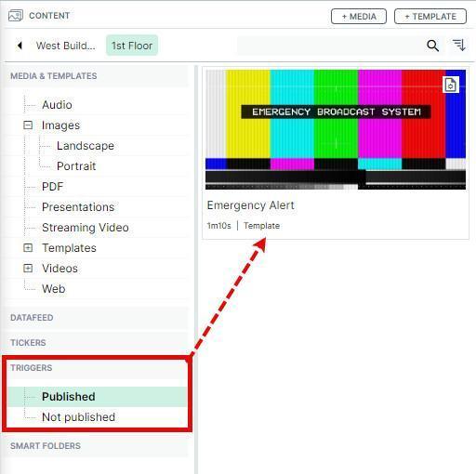Collapse the Images folder
Viewport: 476px width, 474px height.
point(28,125)
